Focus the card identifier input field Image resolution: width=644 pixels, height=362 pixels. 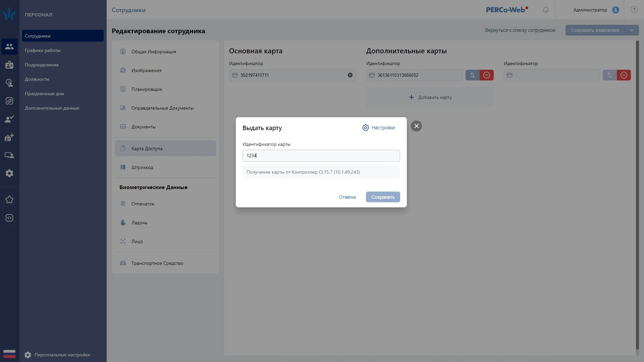point(321,156)
